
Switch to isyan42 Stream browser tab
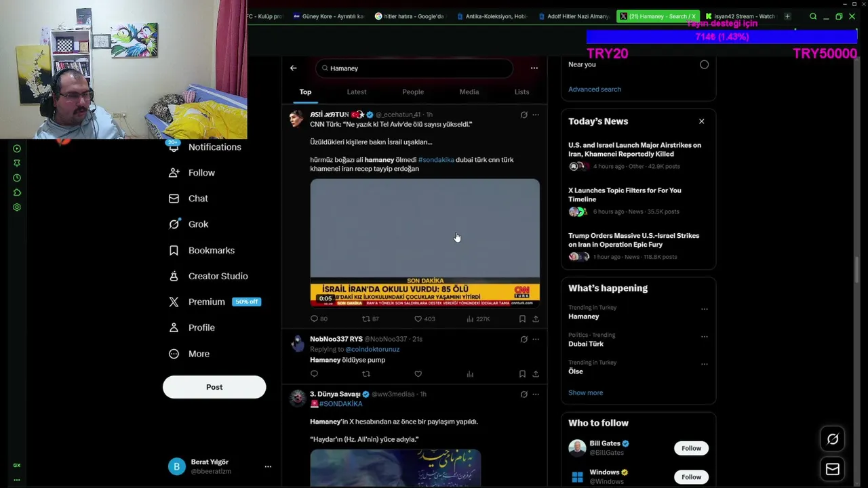pos(741,16)
